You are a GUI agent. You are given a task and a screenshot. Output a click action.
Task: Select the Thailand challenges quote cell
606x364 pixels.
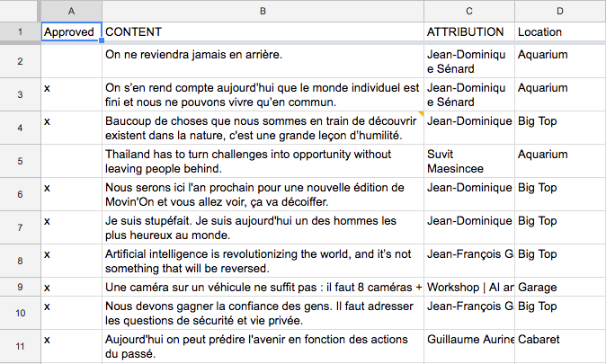click(263, 161)
